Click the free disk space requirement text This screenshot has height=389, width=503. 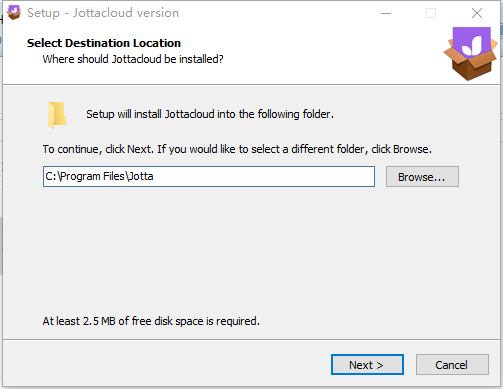[151, 321]
